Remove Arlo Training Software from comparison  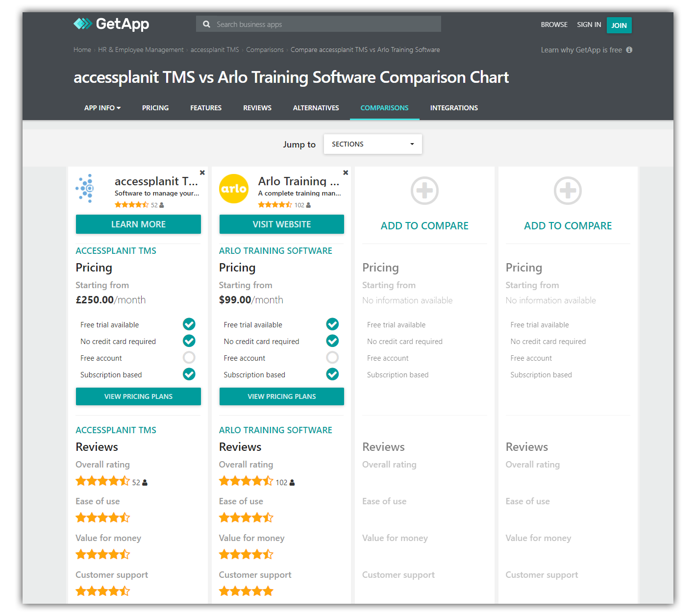point(346,172)
